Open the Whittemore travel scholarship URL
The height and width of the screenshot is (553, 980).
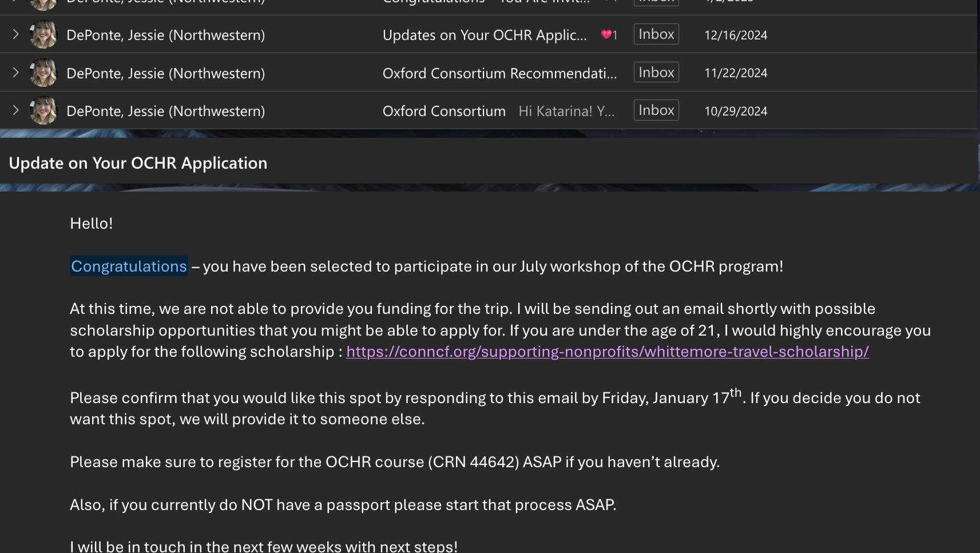coord(608,351)
